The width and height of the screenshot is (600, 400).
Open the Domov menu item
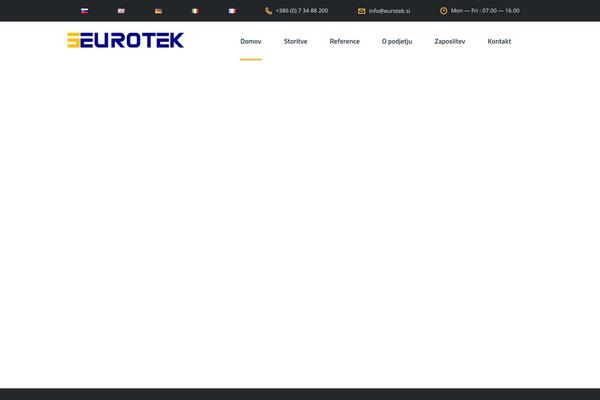[x=251, y=41]
